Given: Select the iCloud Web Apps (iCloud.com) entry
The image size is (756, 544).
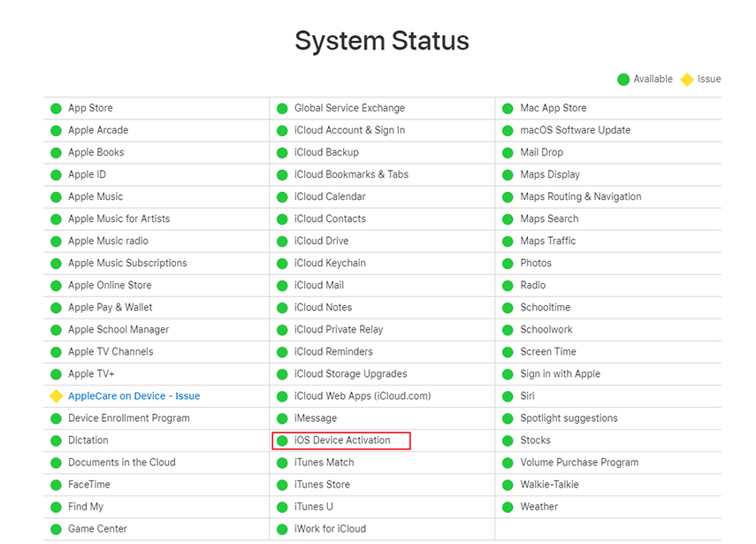Looking at the screenshot, I should click(363, 396).
